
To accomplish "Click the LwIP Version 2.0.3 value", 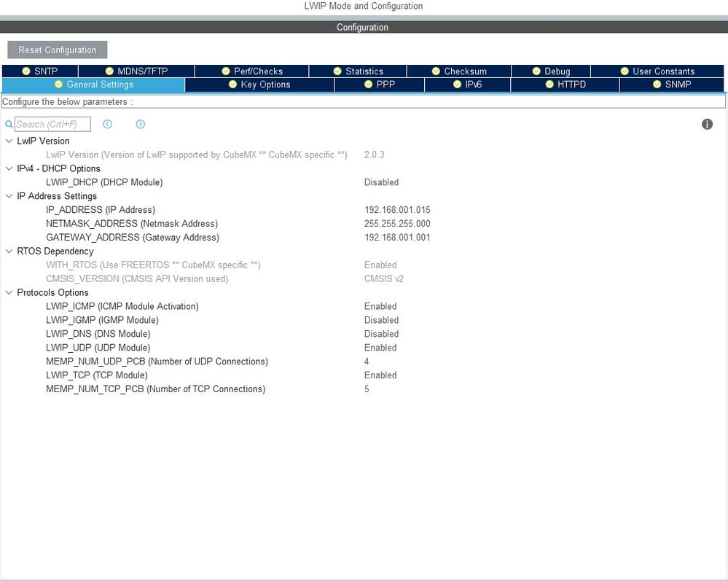I will coord(375,155).
